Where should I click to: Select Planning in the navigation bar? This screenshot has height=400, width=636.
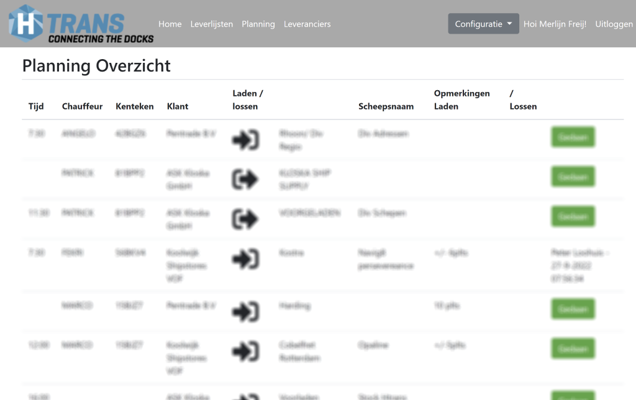258,24
